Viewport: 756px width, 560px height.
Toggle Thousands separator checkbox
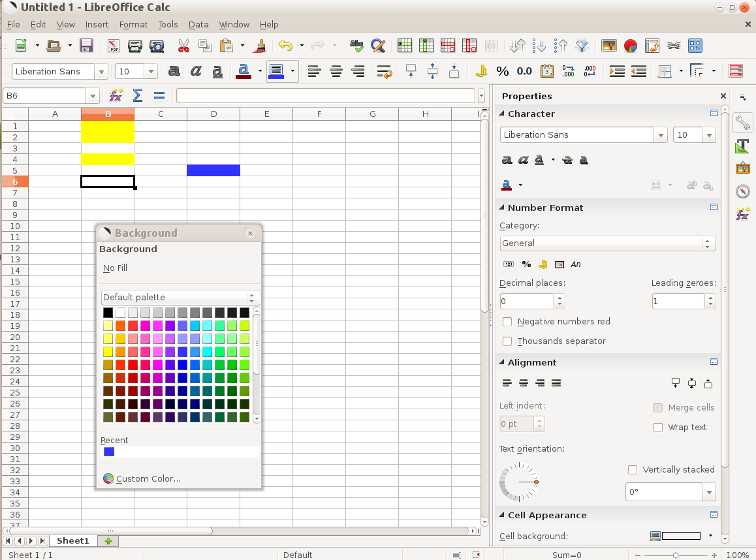(507, 341)
